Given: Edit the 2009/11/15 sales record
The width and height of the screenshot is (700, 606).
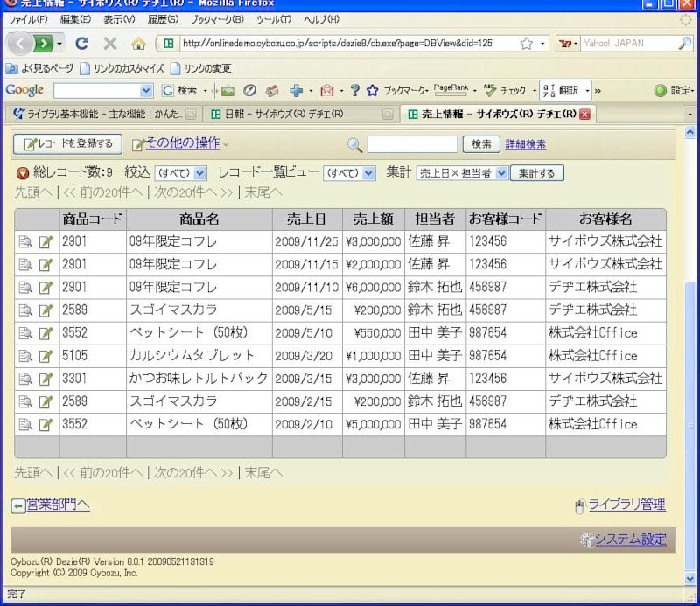Looking at the screenshot, I should pyautogui.click(x=45, y=265).
